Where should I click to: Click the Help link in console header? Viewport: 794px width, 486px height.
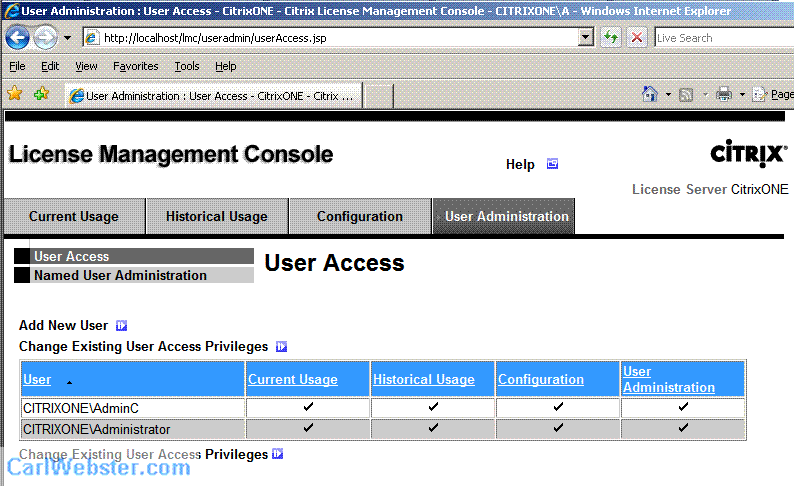pyautogui.click(x=520, y=165)
